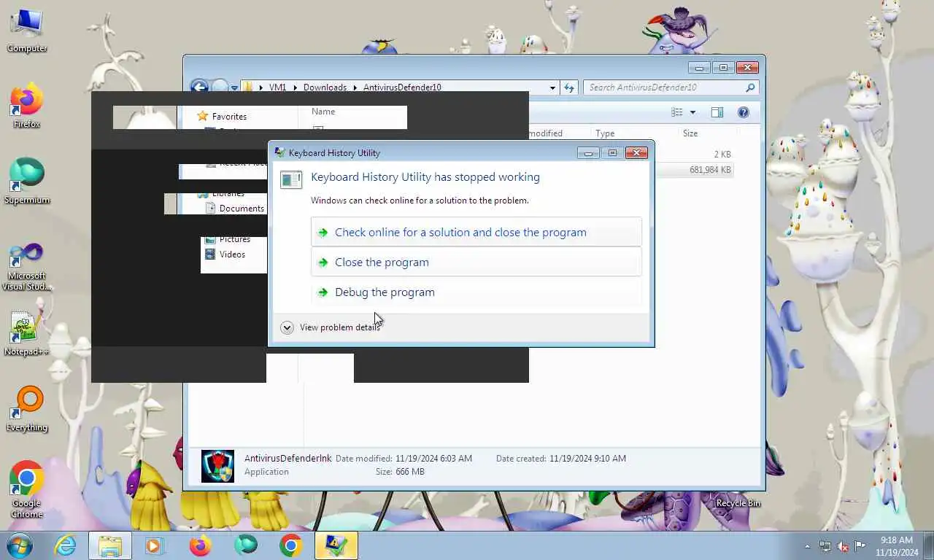Launch Supermium from the taskbar

click(x=245, y=545)
